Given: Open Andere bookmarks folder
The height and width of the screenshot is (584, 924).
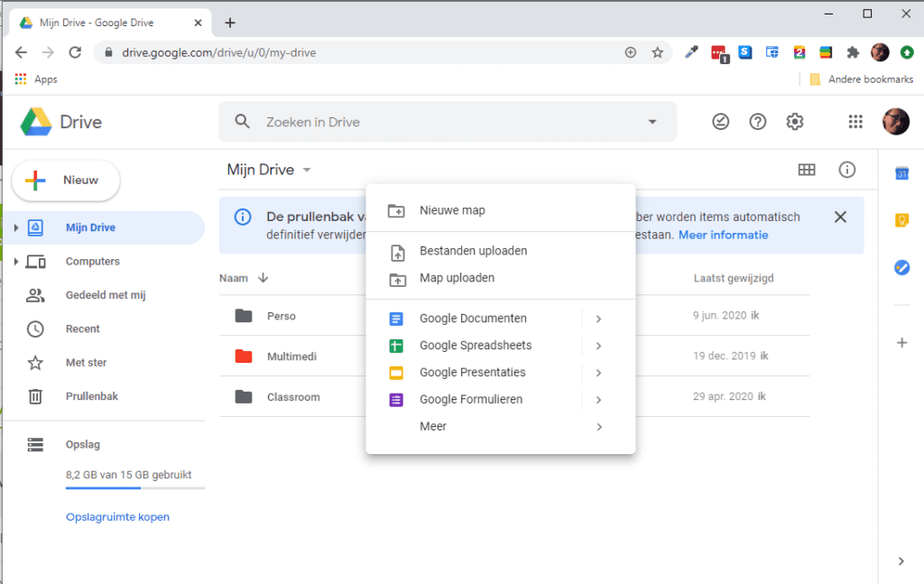Looking at the screenshot, I should click(x=862, y=79).
